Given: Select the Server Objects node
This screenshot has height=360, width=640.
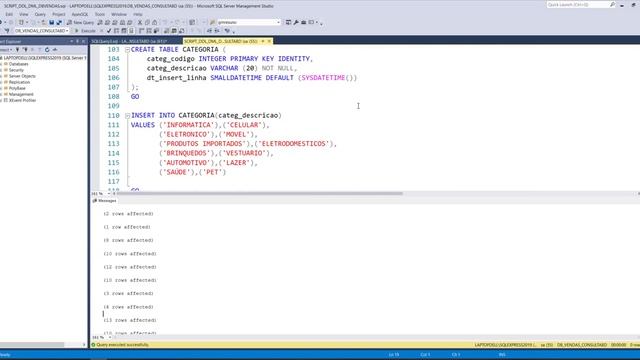Looking at the screenshot, I should coord(22,76).
